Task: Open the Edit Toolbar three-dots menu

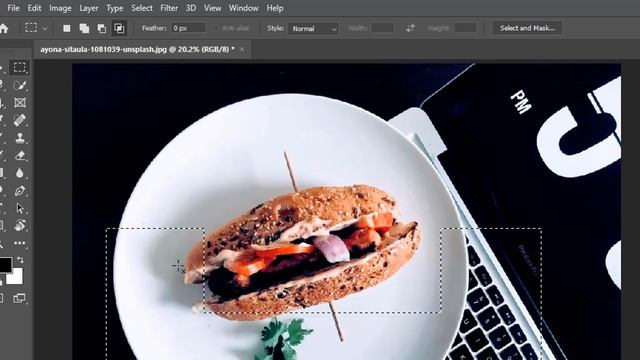Action: point(20,243)
